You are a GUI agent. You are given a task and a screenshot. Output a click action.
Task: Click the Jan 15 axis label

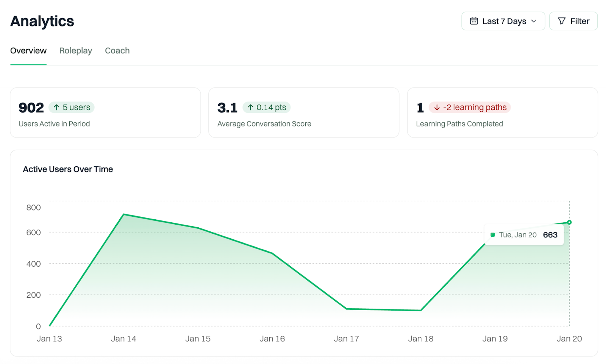click(x=198, y=339)
